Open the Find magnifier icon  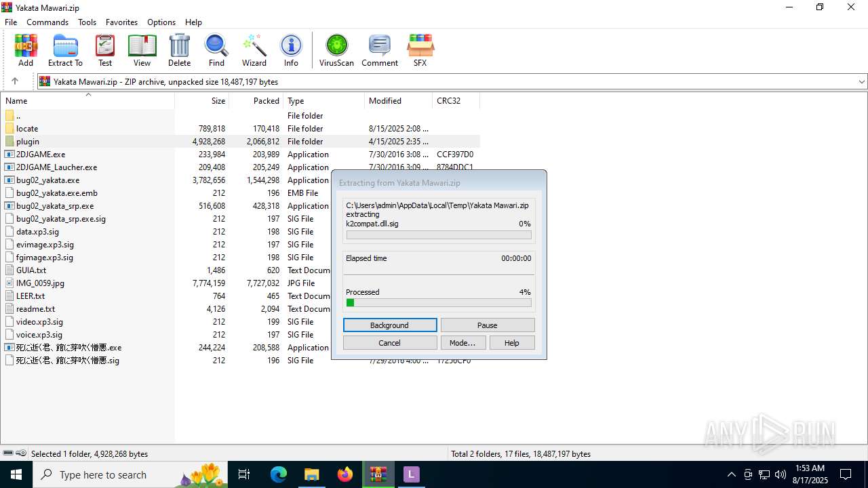(x=216, y=51)
